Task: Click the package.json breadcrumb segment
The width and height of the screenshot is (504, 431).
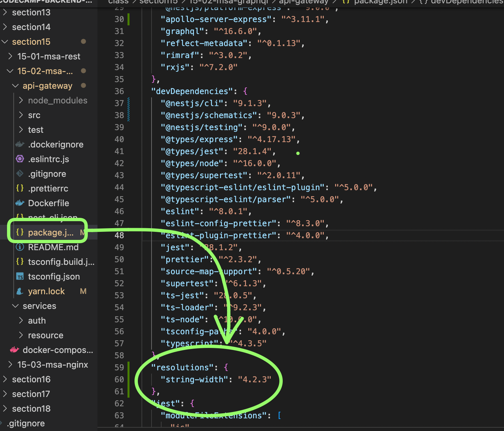Action: (381, 2)
